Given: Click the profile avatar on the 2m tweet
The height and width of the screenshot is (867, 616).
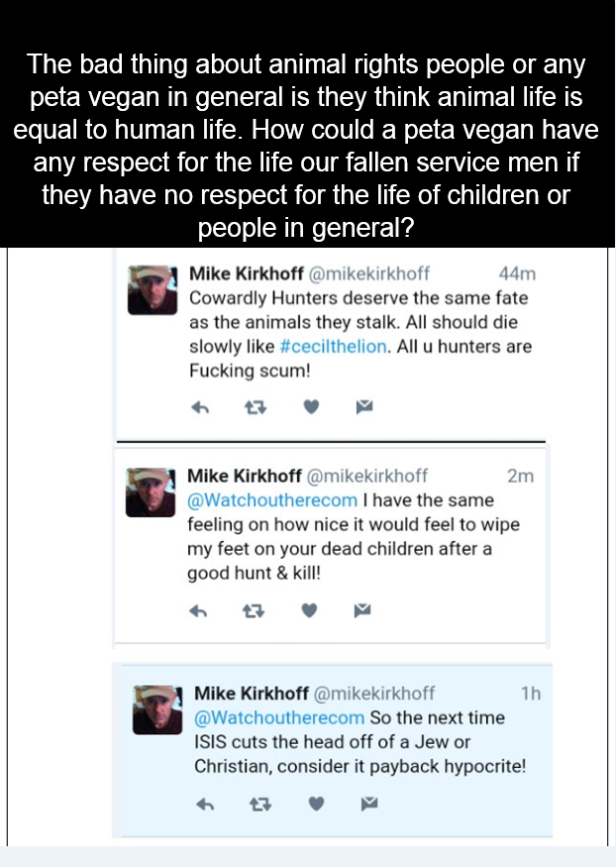Looking at the screenshot, I should [152, 490].
